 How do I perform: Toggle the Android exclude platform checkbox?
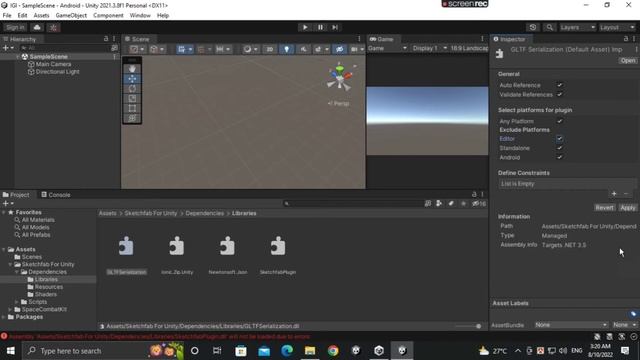(560, 157)
